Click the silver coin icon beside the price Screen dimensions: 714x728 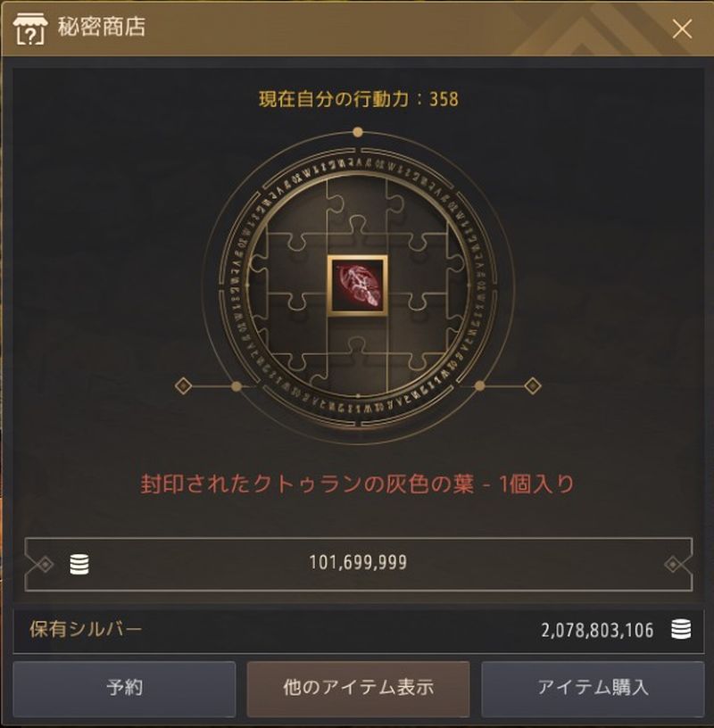coord(79,564)
